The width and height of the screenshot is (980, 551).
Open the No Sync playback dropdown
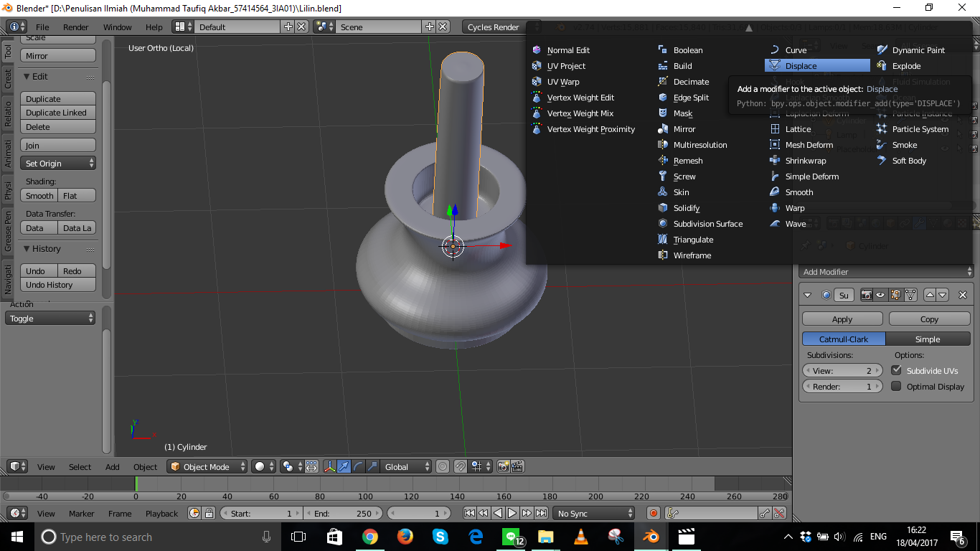click(594, 513)
